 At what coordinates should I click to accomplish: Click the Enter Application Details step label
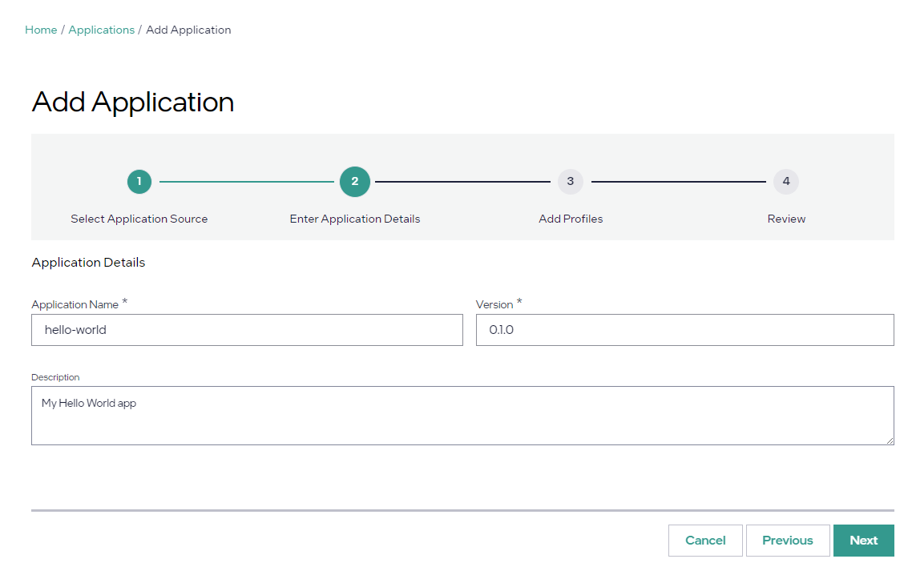355,219
